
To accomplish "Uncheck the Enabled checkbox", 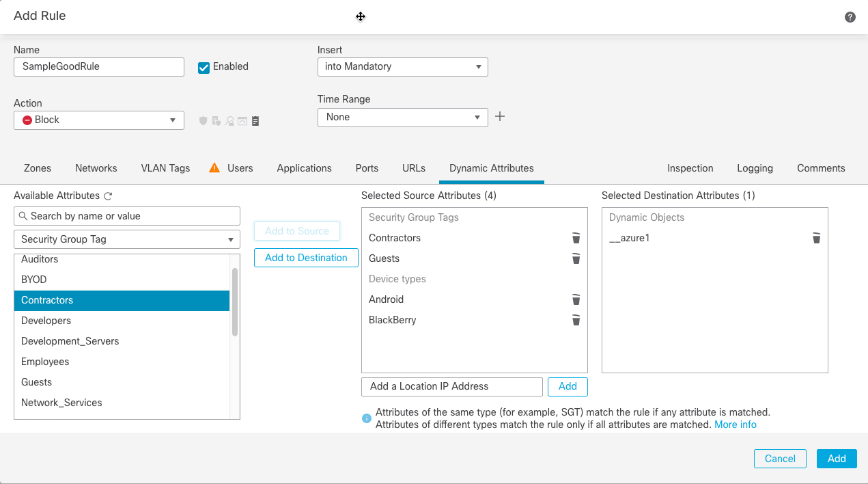I will pyautogui.click(x=203, y=66).
